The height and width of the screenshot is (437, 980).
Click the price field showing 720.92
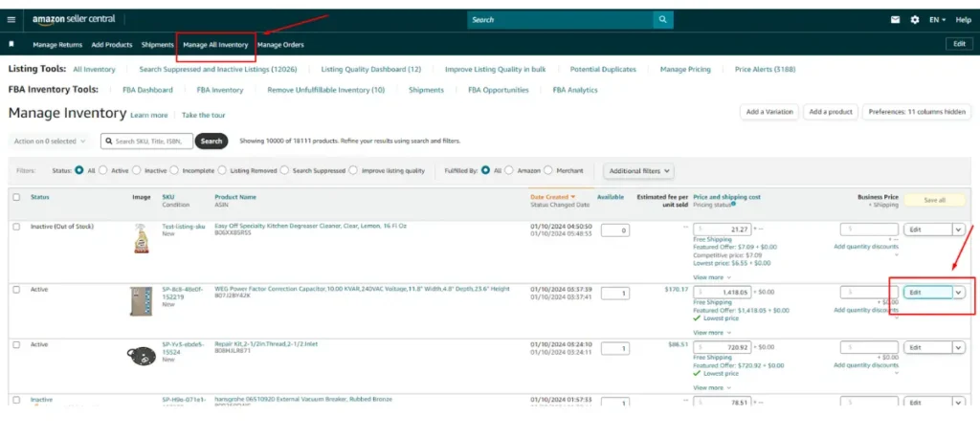click(x=722, y=347)
